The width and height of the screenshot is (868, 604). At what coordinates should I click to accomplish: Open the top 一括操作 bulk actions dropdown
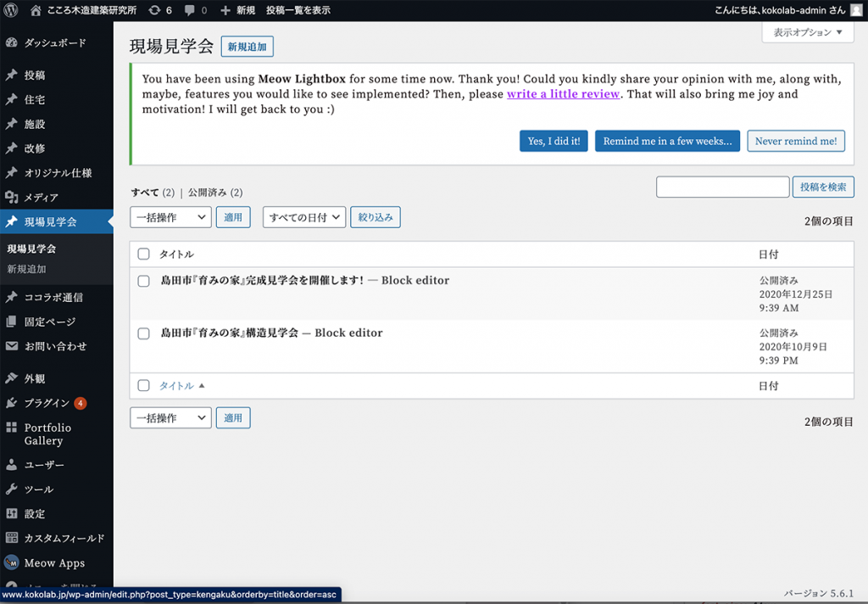[x=170, y=217]
